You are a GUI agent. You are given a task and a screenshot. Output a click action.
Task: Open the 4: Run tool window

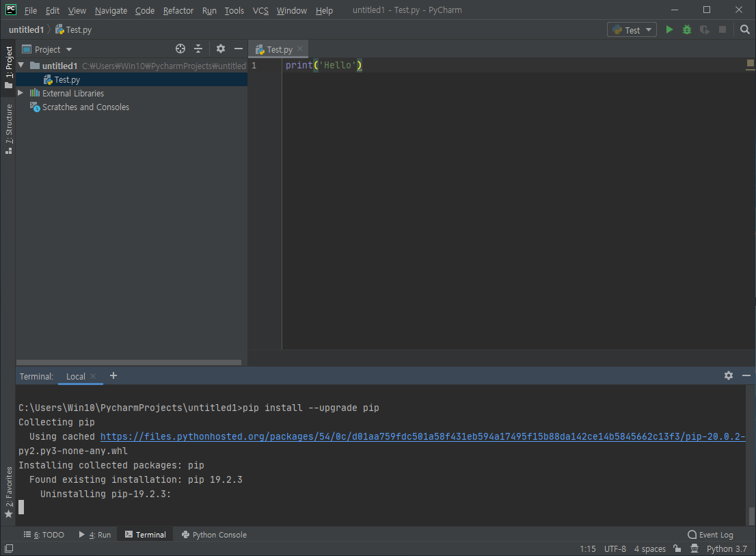click(95, 535)
